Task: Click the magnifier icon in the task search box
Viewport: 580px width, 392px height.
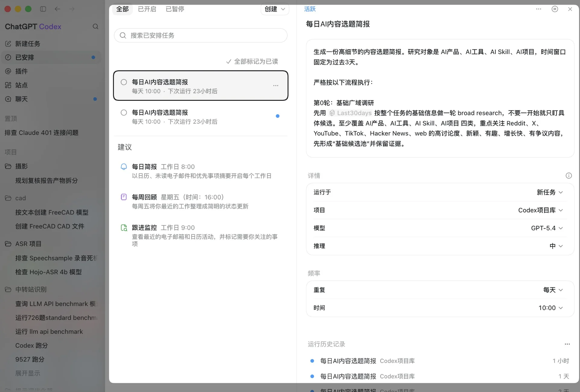Action: [x=123, y=36]
